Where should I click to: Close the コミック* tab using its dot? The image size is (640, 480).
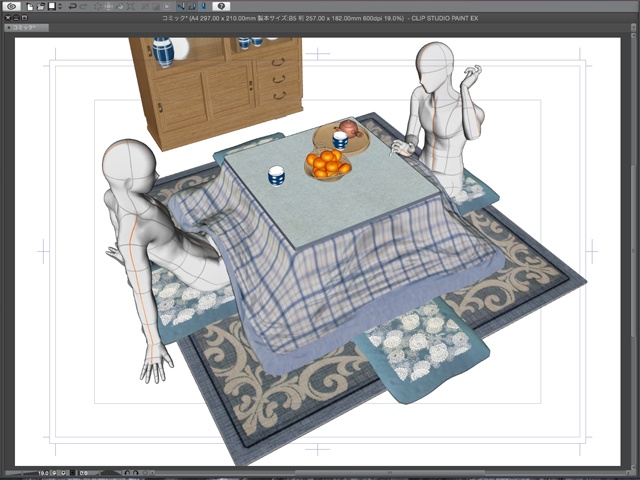pos(9,28)
